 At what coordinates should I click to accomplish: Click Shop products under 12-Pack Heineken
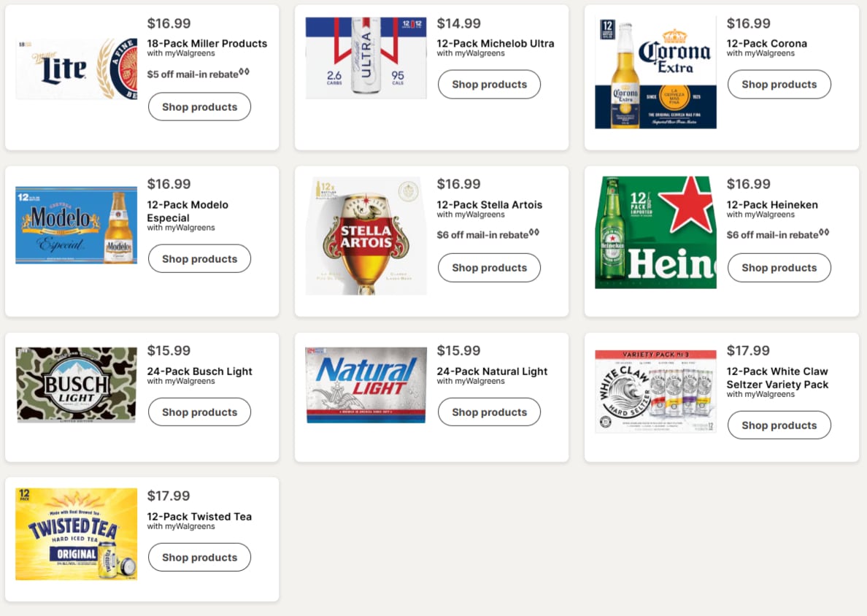pyautogui.click(x=779, y=268)
